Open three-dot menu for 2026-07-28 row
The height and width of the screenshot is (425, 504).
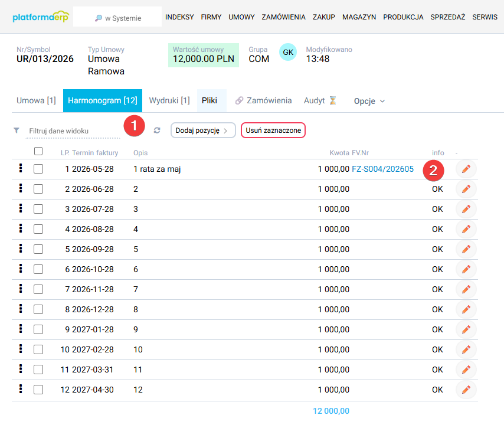(x=21, y=208)
